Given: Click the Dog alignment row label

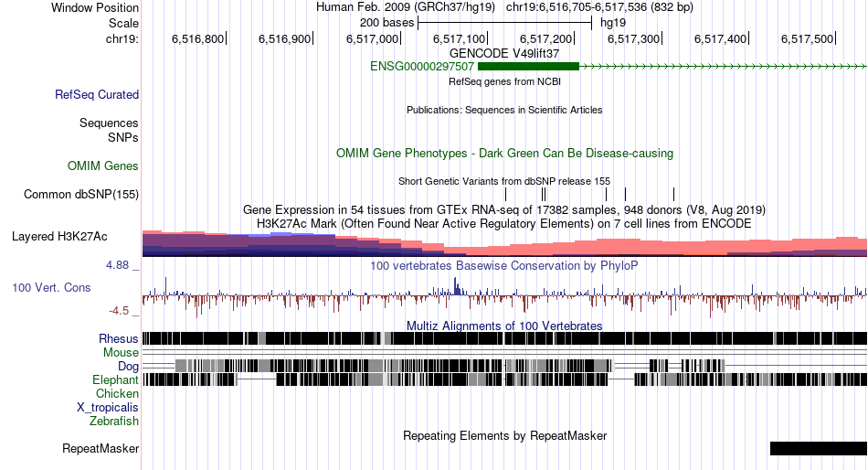Looking at the screenshot, I should click(x=128, y=367).
